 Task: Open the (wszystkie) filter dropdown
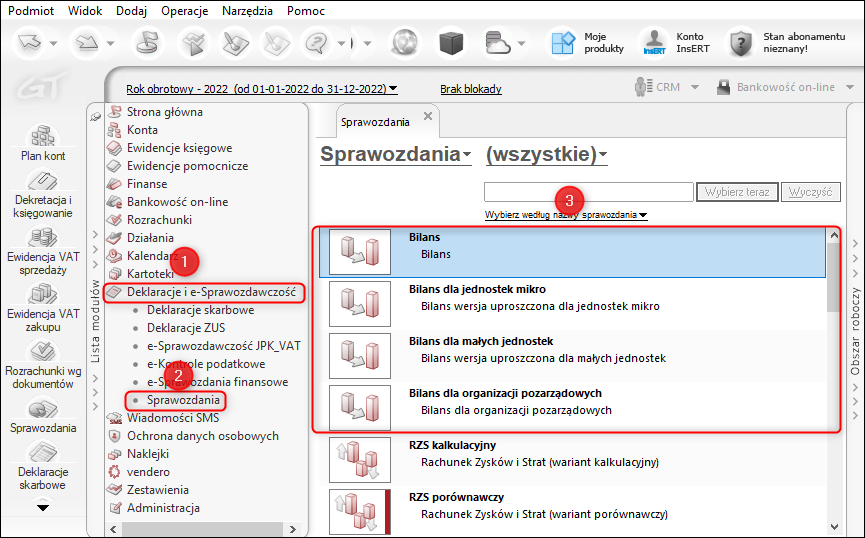tap(546, 154)
